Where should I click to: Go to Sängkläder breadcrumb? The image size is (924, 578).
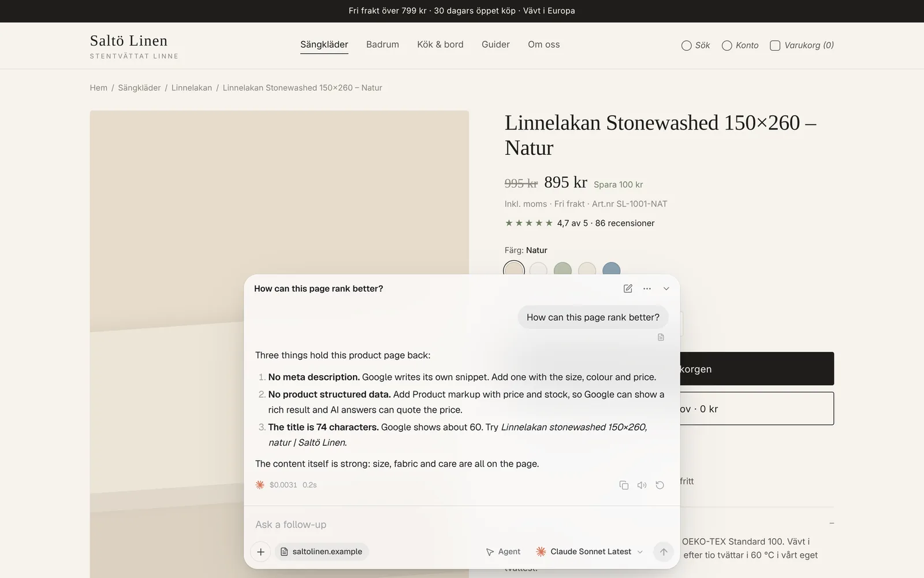click(139, 88)
